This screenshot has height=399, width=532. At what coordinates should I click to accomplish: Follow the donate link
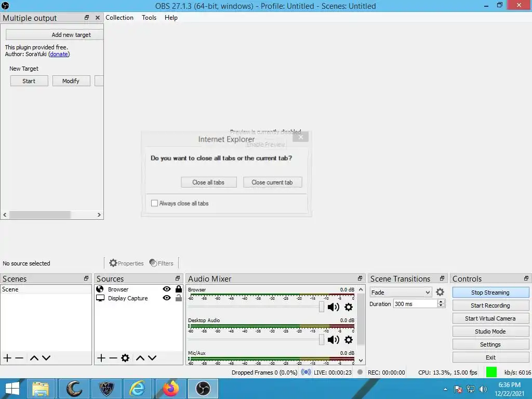point(59,54)
